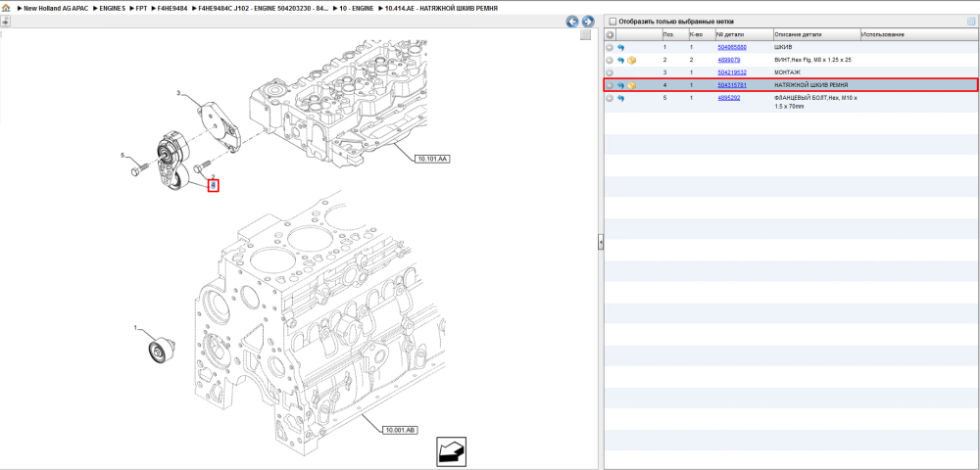Select the 'МОНТАЖ' description cell
The width and height of the screenshot is (980, 470).
788,73
